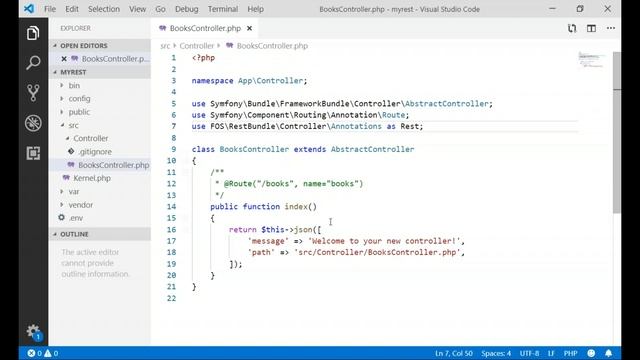Open the editor More Actions menu
The height and width of the screenshot is (360, 640).
(x=611, y=28)
